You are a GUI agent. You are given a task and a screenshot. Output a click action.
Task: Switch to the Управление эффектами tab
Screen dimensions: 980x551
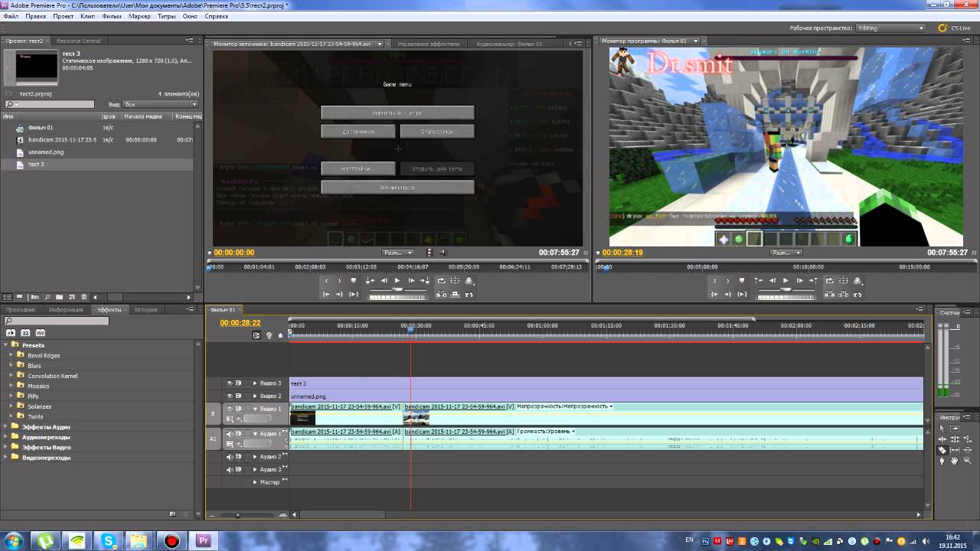(429, 44)
